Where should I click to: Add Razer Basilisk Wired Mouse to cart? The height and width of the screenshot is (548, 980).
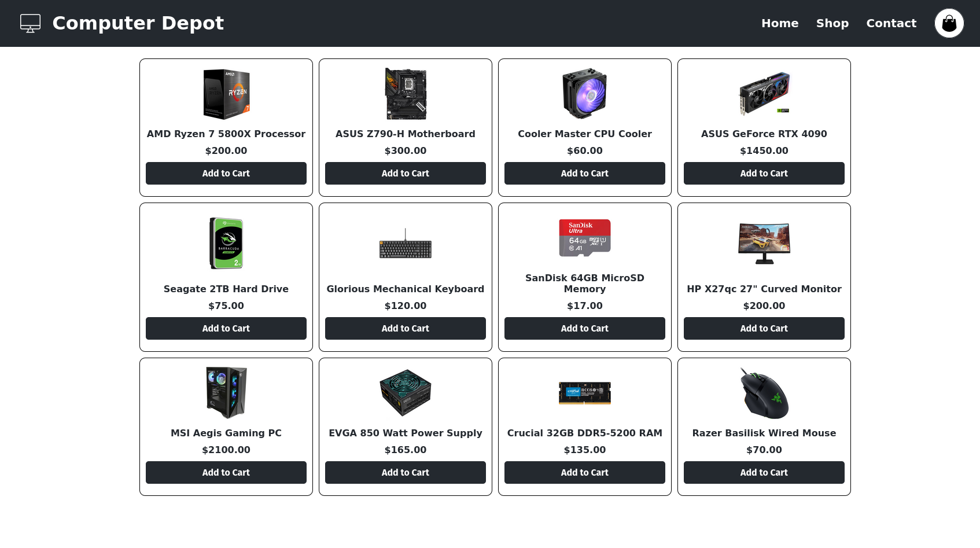point(764,472)
